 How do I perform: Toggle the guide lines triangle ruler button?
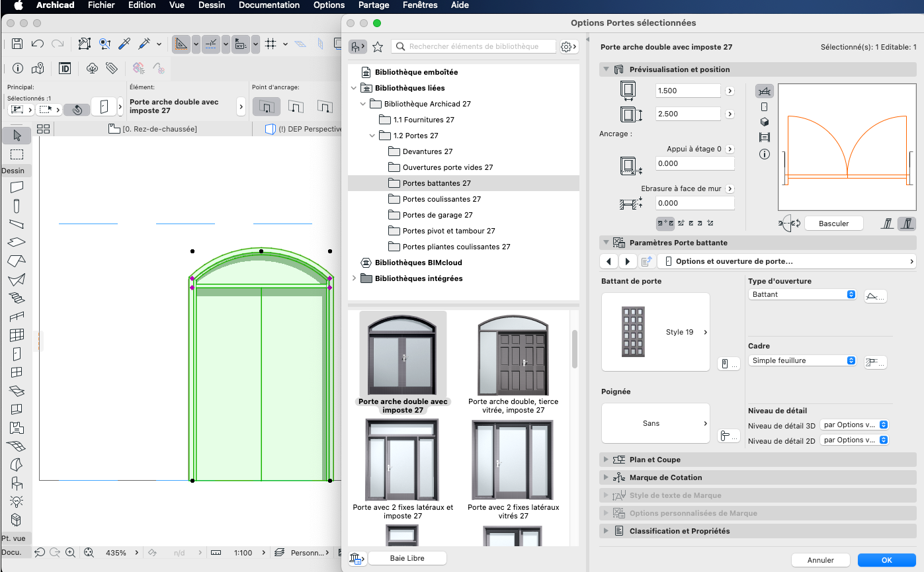(181, 44)
